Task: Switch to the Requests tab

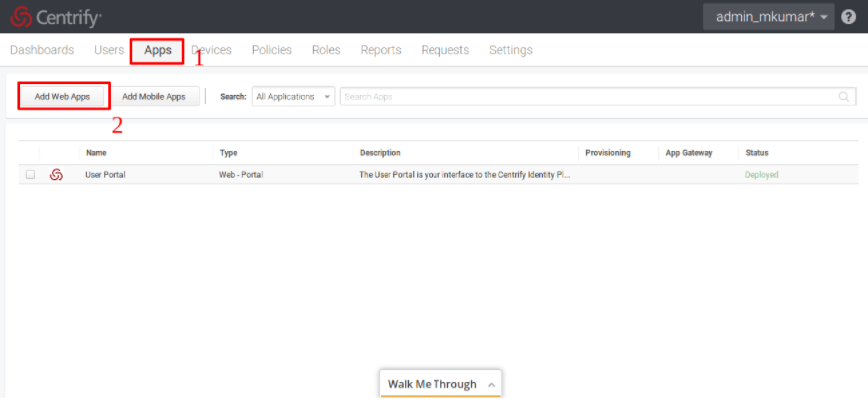Action: coord(445,50)
